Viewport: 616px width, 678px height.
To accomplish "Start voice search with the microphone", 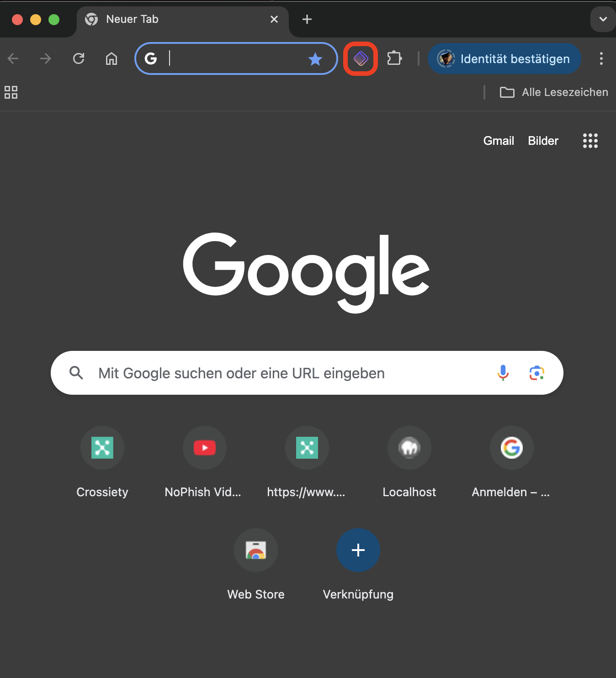I will tap(503, 373).
